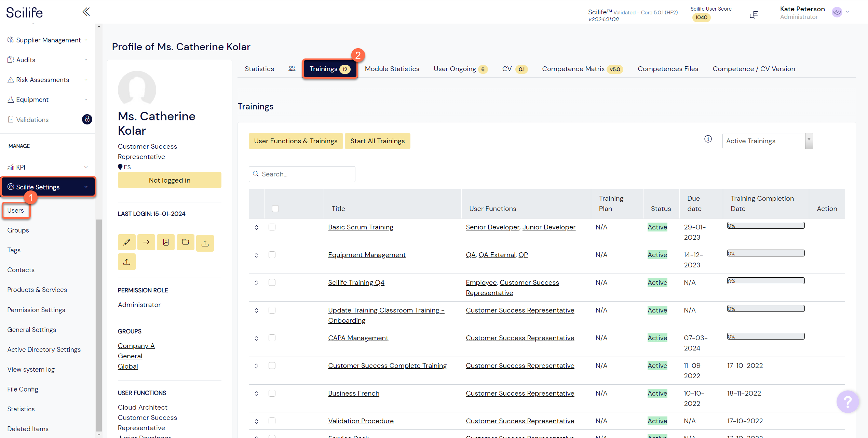Check the CAPA Management checkbox

coord(272,338)
